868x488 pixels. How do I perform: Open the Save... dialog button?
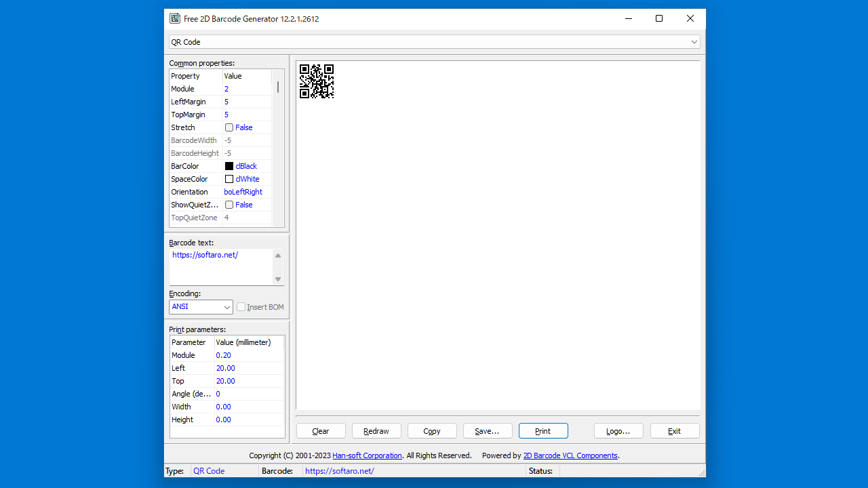[x=488, y=431]
